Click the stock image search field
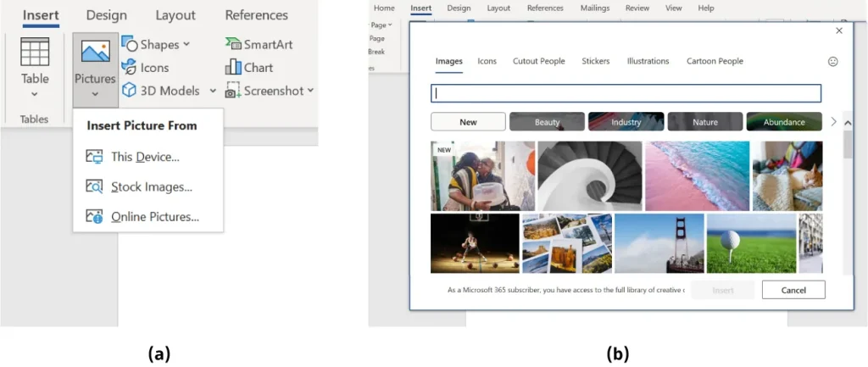Viewport: 868px width, 367px height. pyautogui.click(x=626, y=93)
